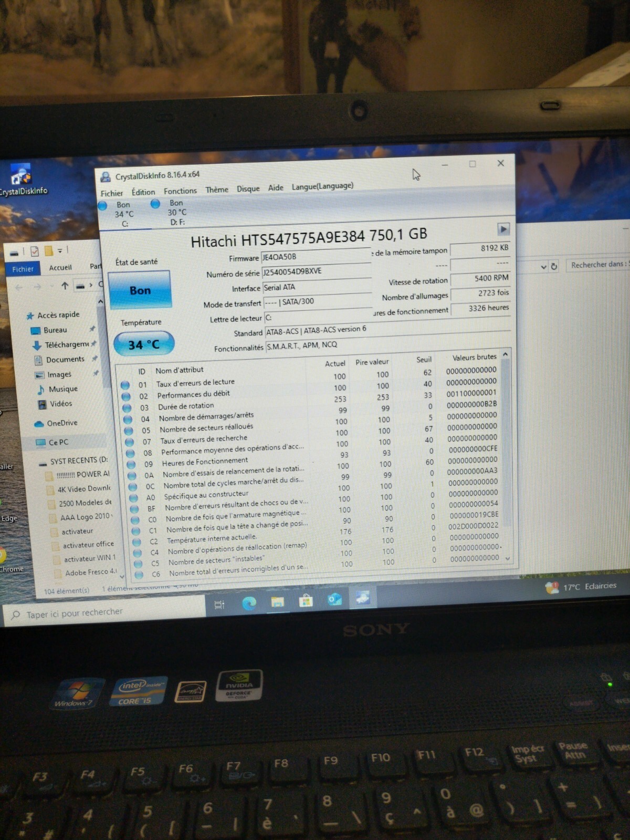
Task: Open the Fichier tab in File Explorer
Action: pos(23,269)
